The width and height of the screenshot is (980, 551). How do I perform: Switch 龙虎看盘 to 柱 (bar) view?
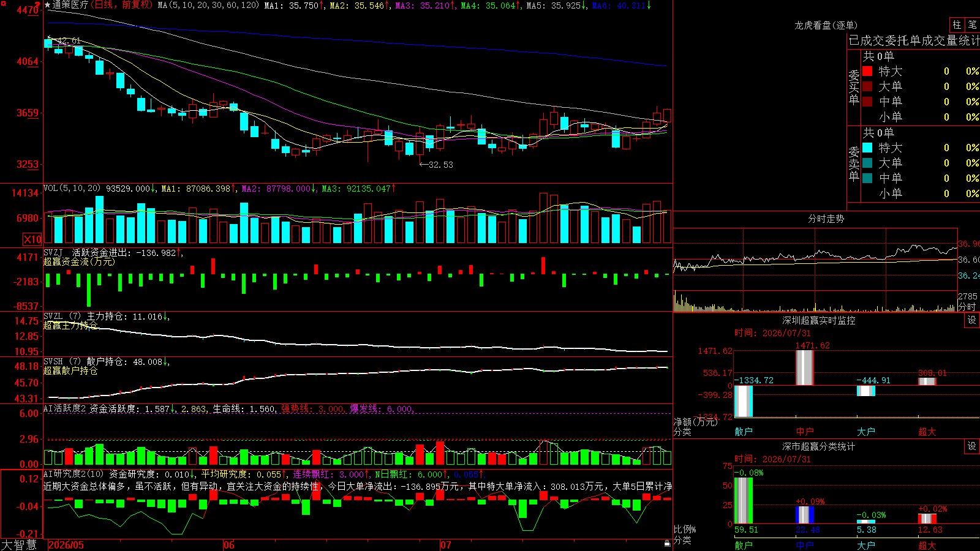(x=957, y=24)
